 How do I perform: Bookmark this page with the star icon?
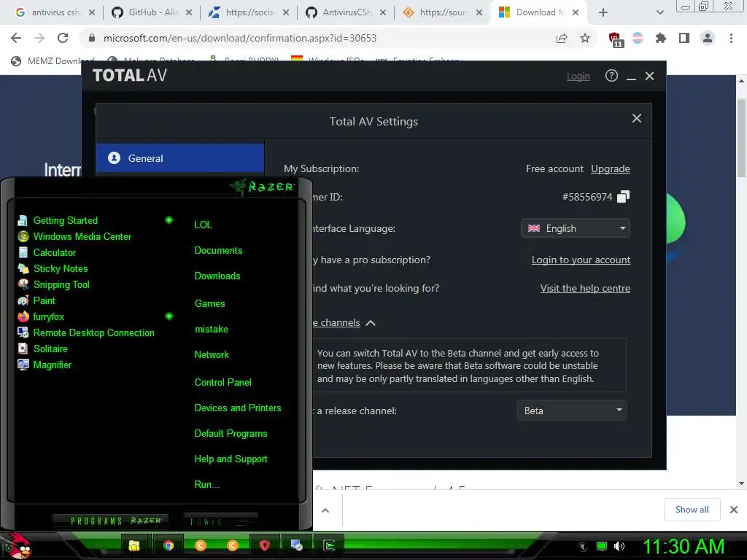(585, 38)
